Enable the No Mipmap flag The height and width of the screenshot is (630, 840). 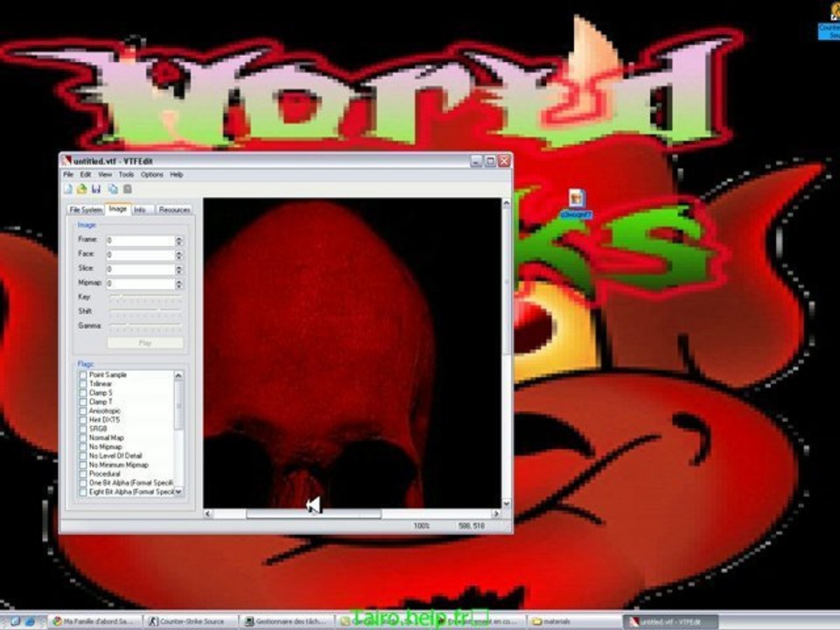pos(83,447)
